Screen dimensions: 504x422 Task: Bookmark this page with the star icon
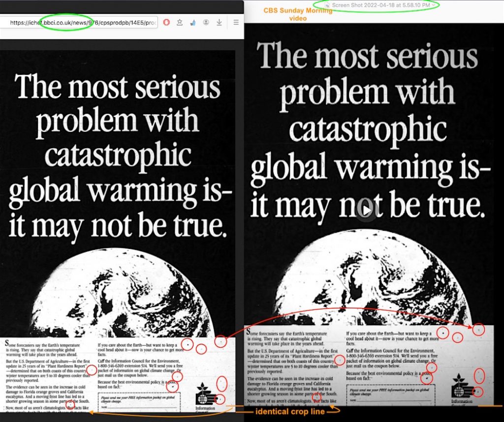pos(180,22)
